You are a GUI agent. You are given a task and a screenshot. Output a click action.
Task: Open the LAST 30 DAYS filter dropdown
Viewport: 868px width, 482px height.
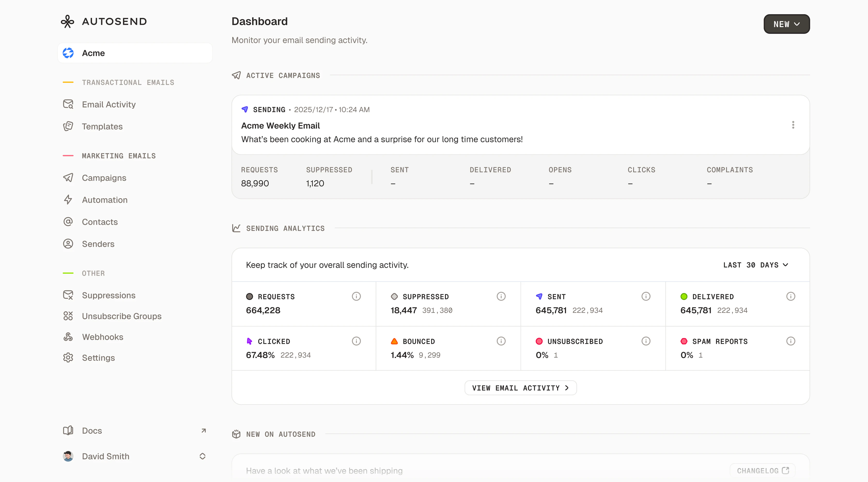[755, 265]
